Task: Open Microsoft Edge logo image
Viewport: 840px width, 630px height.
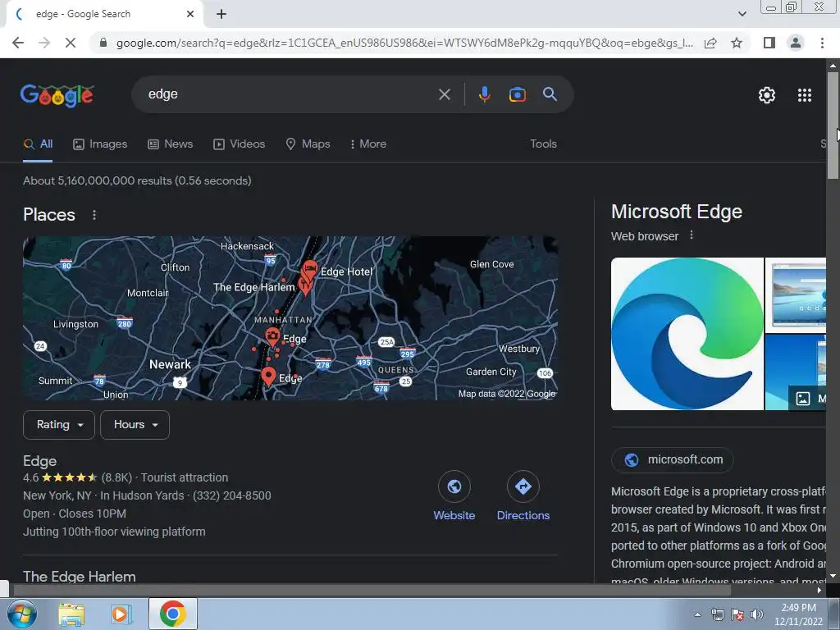Action: click(687, 334)
